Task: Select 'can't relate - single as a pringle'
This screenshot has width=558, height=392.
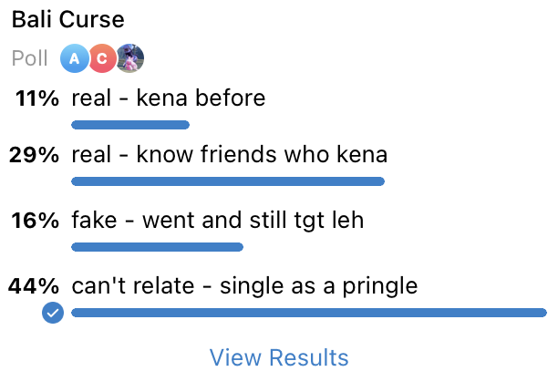Action: click(x=244, y=286)
